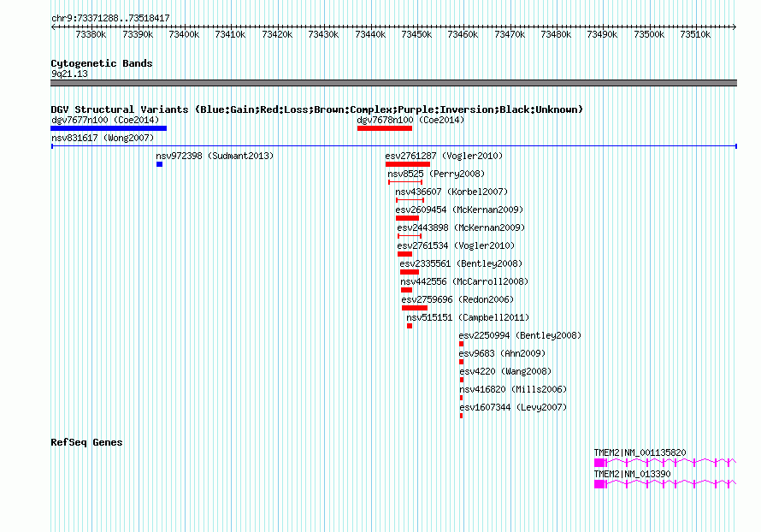Click the red dgv7678n100 loss bar

pos(385,128)
